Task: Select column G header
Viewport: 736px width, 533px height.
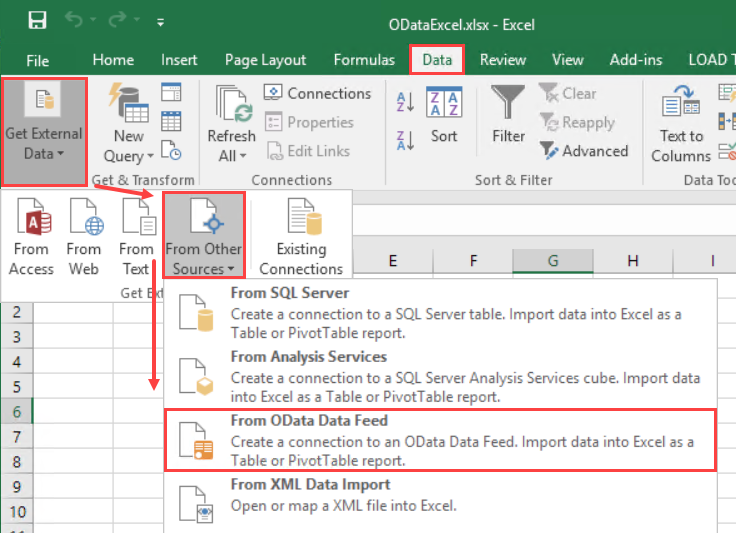Action: 553,260
